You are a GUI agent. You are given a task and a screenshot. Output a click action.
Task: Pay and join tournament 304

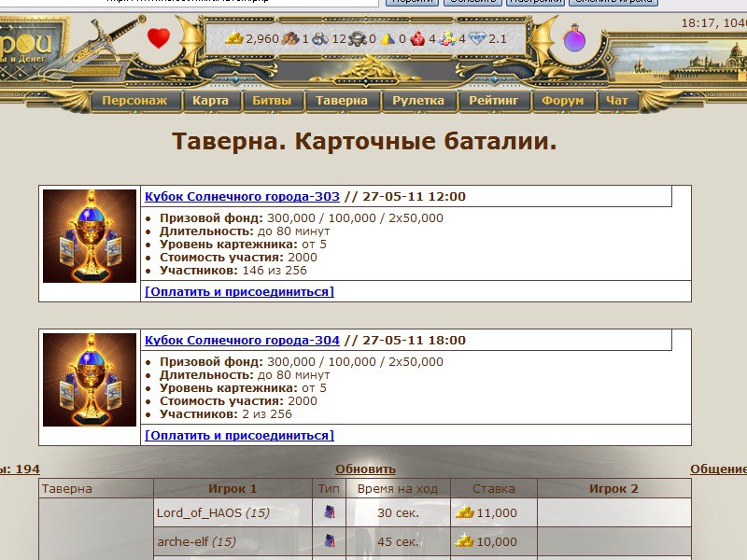click(x=239, y=435)
